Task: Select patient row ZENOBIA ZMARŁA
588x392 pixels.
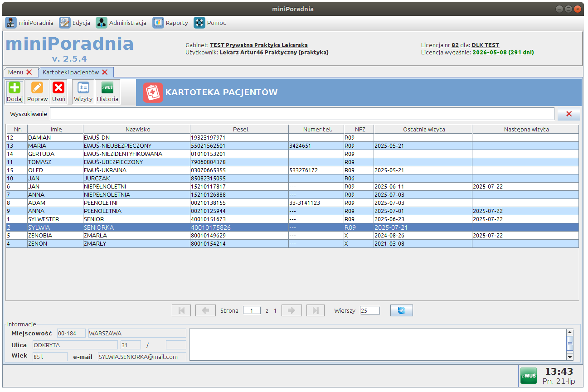Action: click(136, 236)
